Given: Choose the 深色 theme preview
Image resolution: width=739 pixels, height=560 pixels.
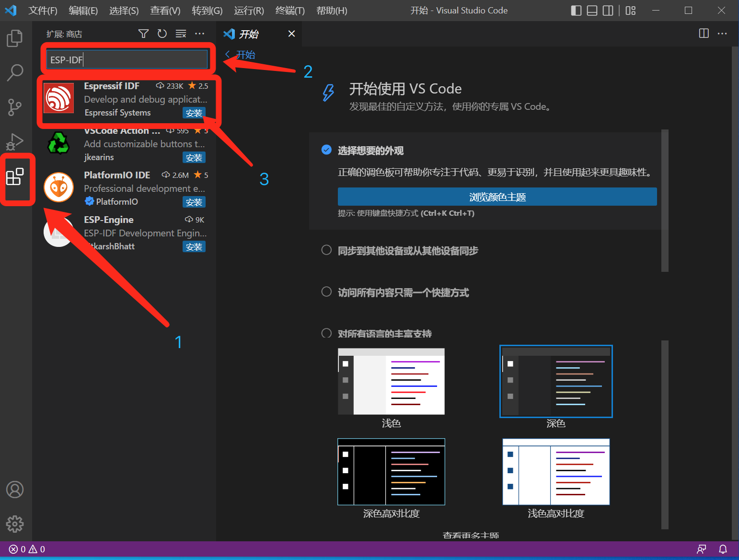Looking at the screenshot, I should click(556, 381).
